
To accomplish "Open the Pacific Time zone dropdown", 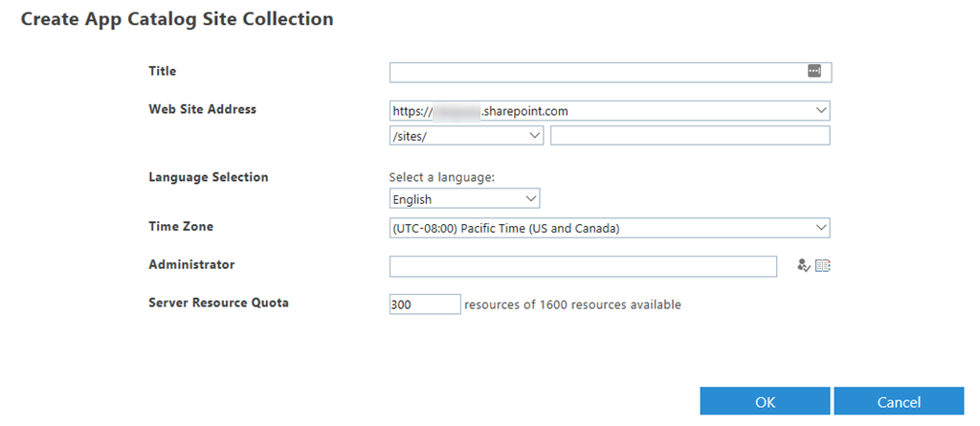I will pyautogui.click(x=821, y=228).
